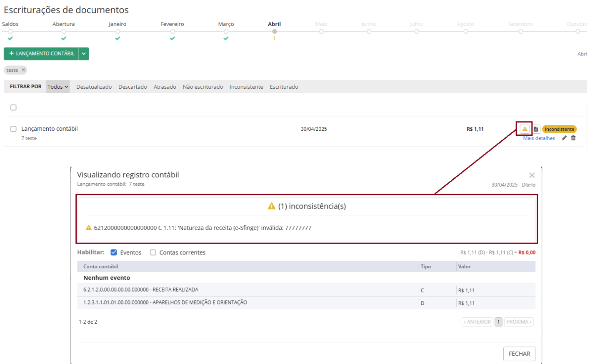The height and width of the screenshot is (364, 590).
Task: Select the Março timeline step
Action: tap(226, 31)
